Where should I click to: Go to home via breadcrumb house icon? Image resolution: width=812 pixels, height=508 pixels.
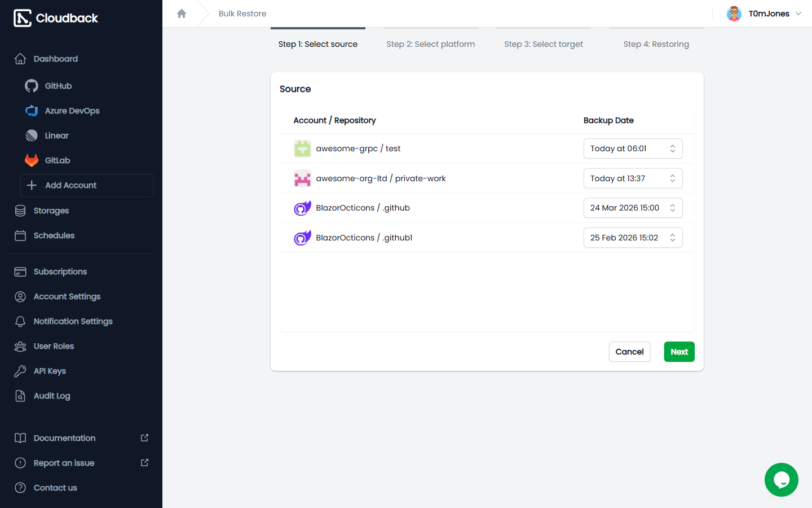182,14
